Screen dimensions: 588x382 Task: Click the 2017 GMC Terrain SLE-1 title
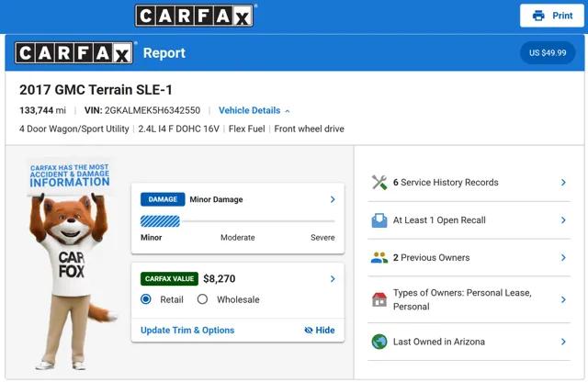tap(96, 90)
